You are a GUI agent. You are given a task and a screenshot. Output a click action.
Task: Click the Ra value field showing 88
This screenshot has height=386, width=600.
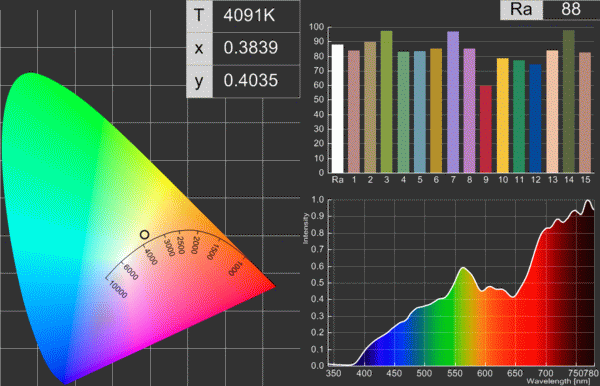point(571,9)
